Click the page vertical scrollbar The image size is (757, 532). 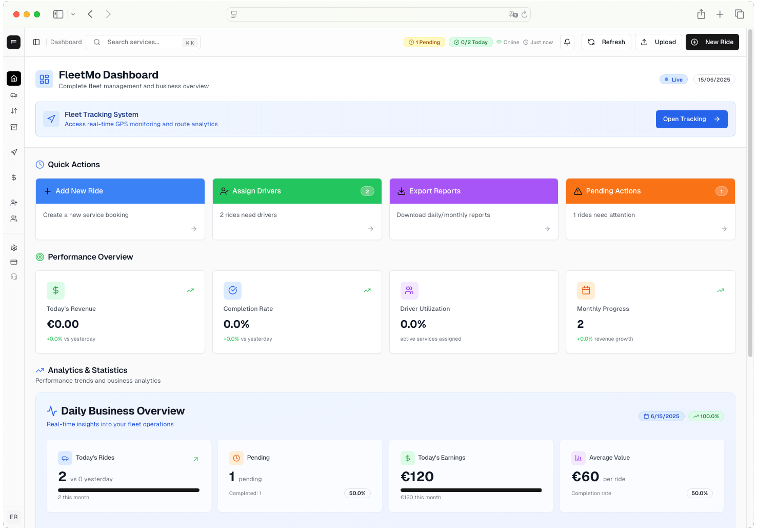[x=750, y=193]
